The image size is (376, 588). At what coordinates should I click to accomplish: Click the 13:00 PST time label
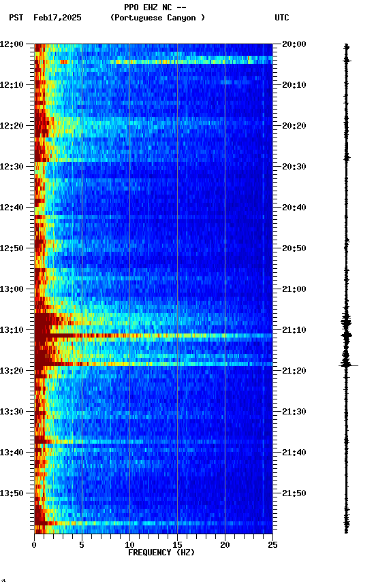pyautogui.click(x=12, y=289)
